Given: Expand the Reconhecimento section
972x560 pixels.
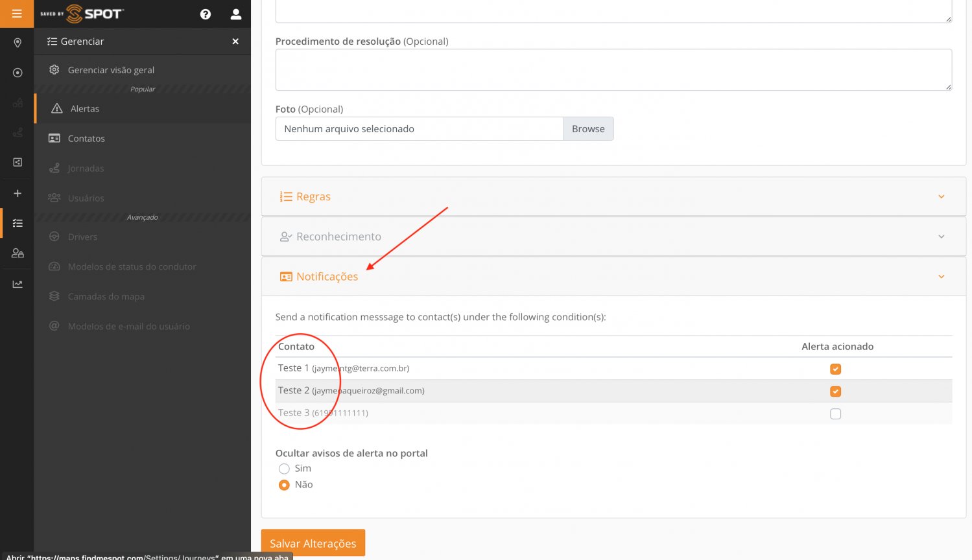Looking at the screenshot, I should pos(338,237).
